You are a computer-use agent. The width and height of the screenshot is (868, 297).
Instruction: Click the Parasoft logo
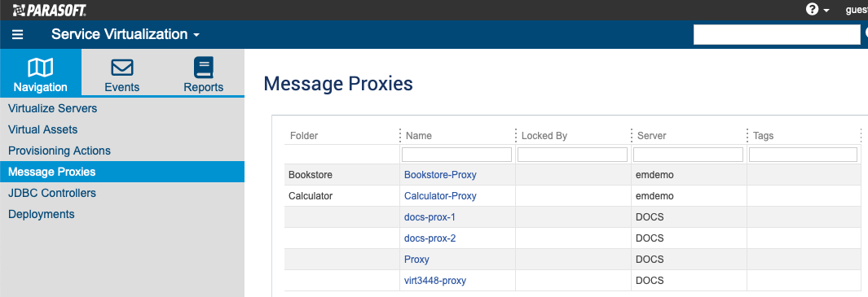pos(49,10)
